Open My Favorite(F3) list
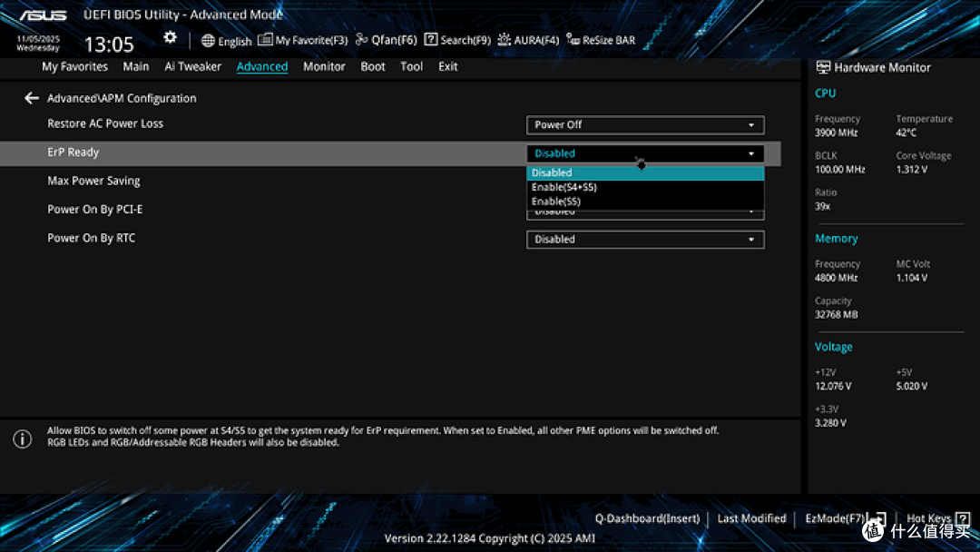Viewport: 980px width, 552px height. [302, 40]
